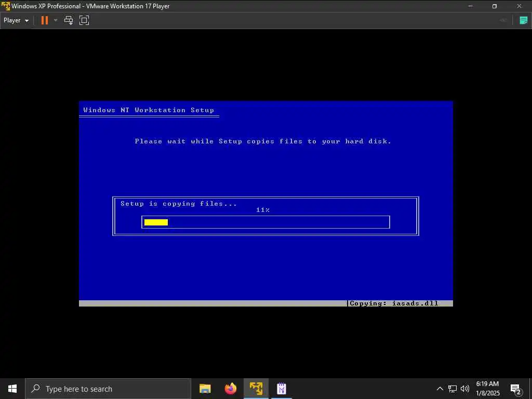Launch Firefox from the taskbar

(230, 389)
